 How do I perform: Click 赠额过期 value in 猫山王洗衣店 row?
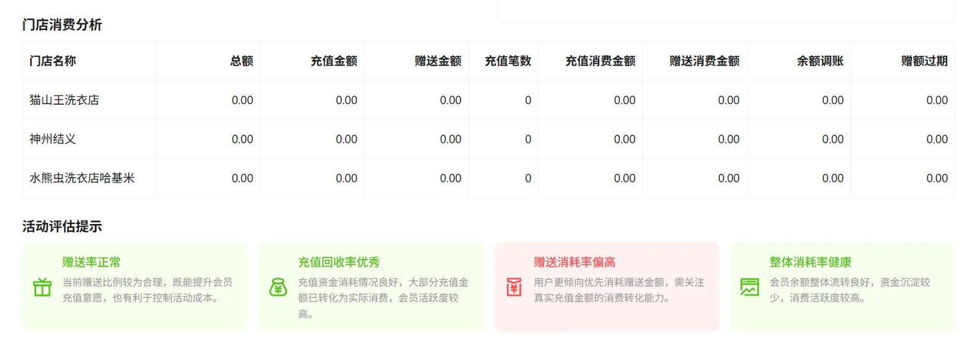pos(937,100)
